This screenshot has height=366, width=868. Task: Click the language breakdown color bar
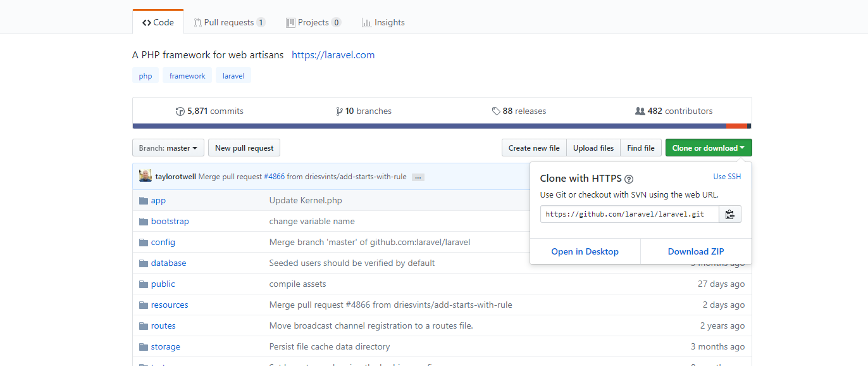(x=442, y=126)
